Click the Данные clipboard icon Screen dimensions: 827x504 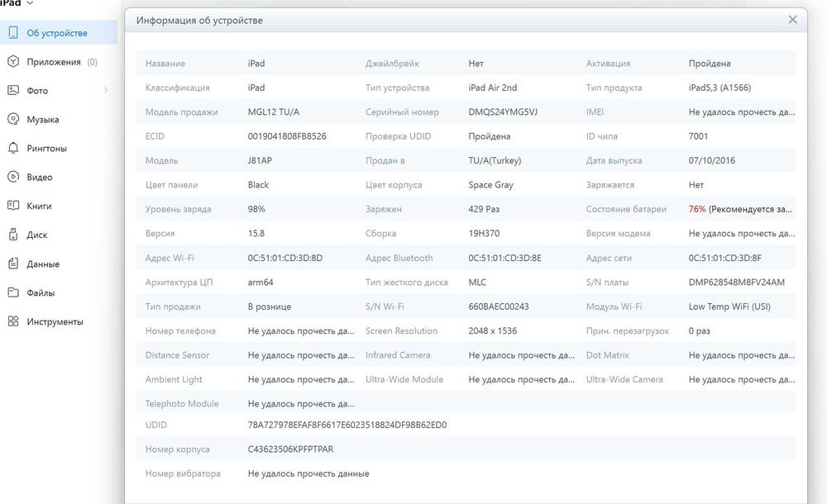click(x=13, y=264)
